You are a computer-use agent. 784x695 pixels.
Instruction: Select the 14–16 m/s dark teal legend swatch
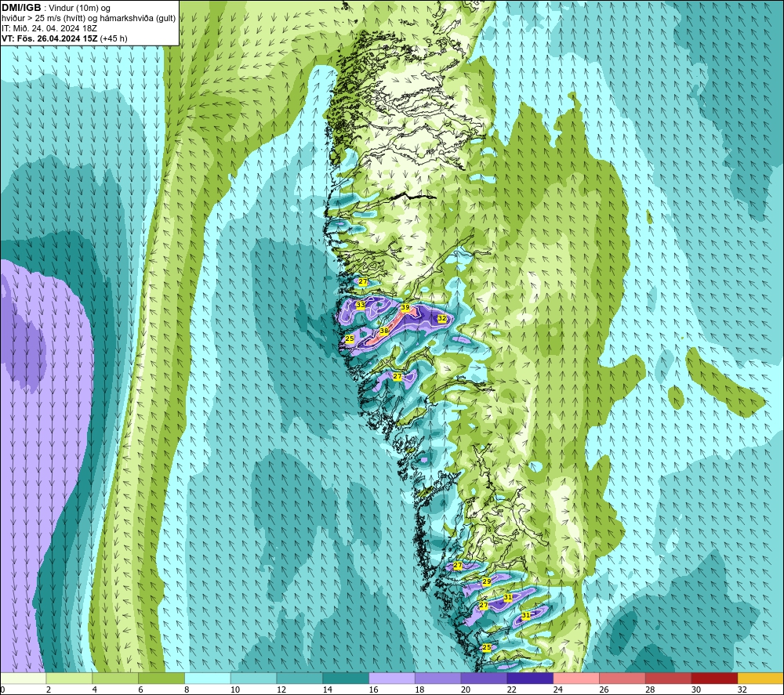click(346, 678)
